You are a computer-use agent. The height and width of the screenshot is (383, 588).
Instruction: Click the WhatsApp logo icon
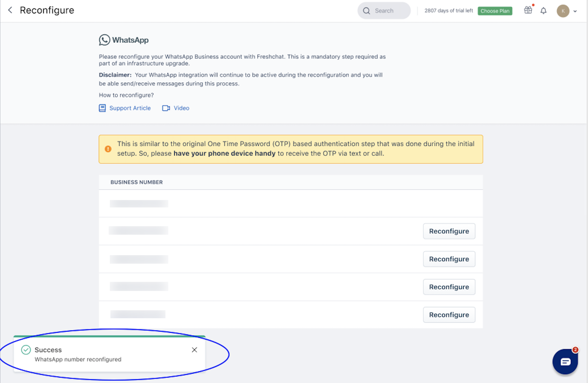tap(104, 40)
